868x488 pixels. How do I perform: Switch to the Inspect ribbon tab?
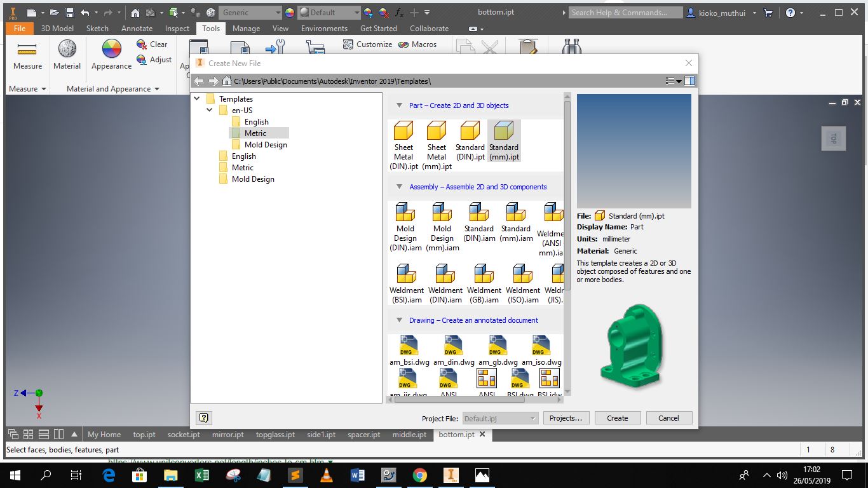pos(177,29)
